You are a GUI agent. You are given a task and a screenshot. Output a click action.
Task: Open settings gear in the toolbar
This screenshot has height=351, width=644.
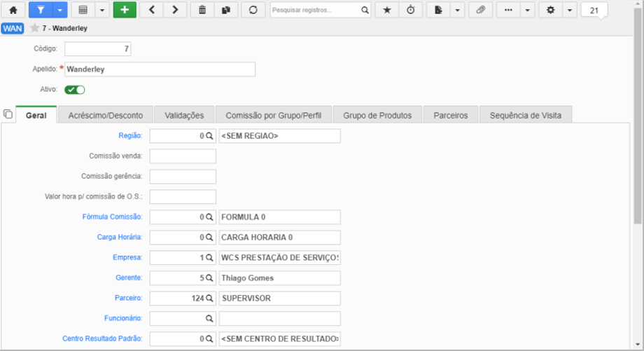[551, 10]
